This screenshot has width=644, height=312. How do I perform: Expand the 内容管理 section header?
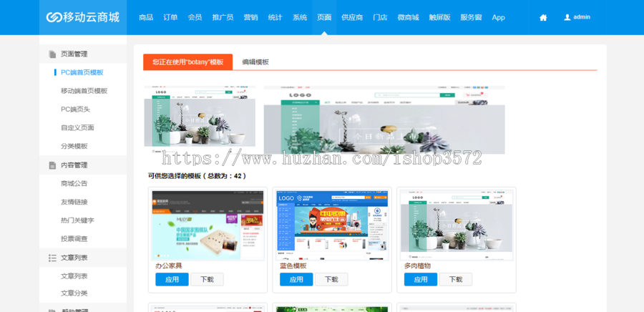click(x=83, y=165)
